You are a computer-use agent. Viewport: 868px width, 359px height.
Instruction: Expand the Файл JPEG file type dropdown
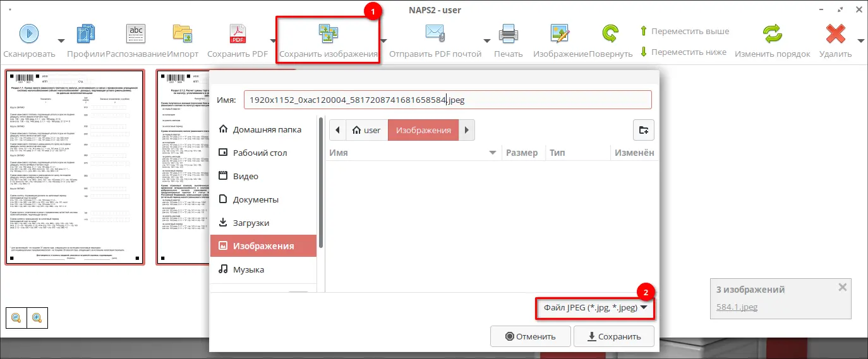[596, 308]
